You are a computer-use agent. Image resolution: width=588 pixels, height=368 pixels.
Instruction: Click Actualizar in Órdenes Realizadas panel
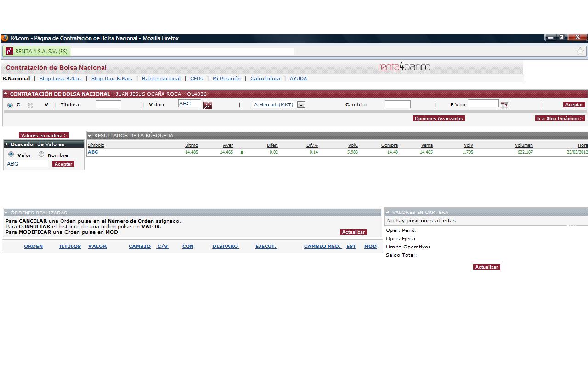click(x=353, y=232)
